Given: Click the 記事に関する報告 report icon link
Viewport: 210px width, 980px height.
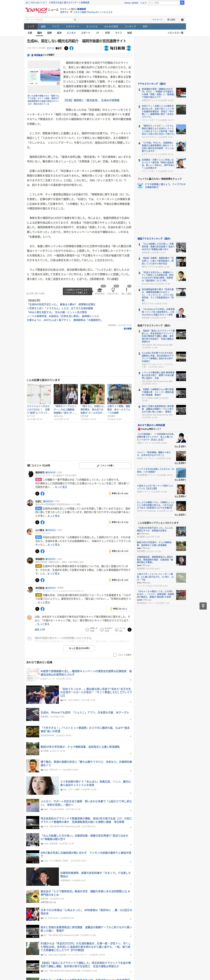Looking at the screenshot, I should tap(36, 293).
